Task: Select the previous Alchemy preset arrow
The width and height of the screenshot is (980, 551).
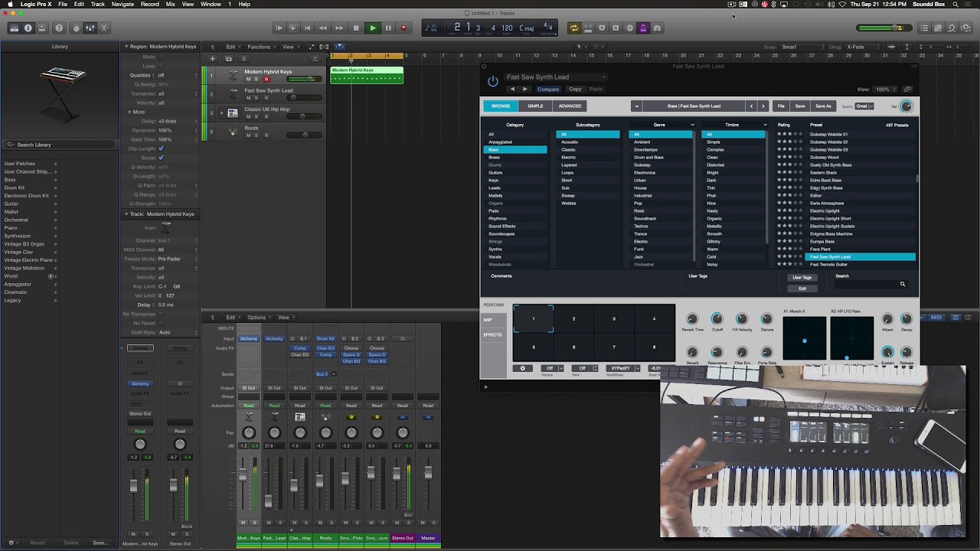Action: click(752, 106)
